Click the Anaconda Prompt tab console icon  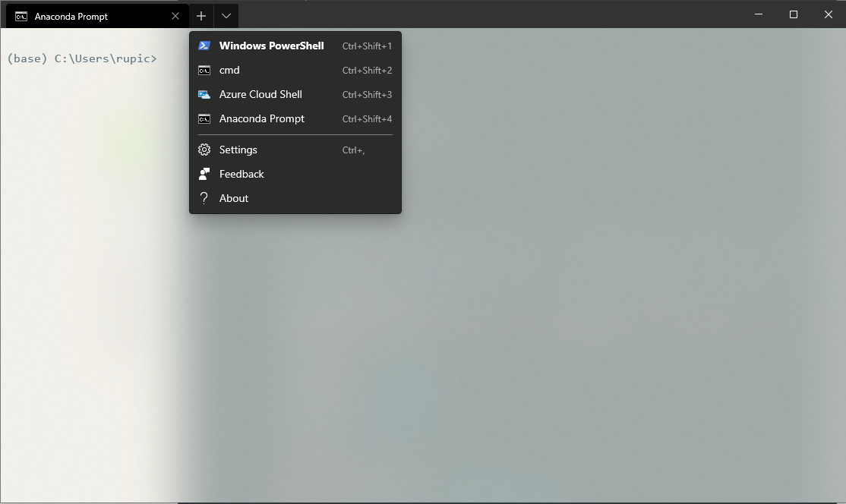click(21, 17)
